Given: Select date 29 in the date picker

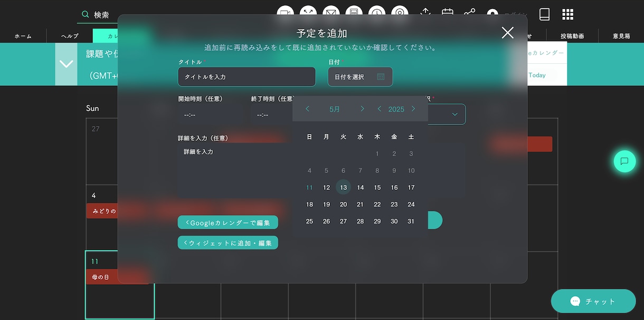Looking at the screenshot, I should click(377, 221).
